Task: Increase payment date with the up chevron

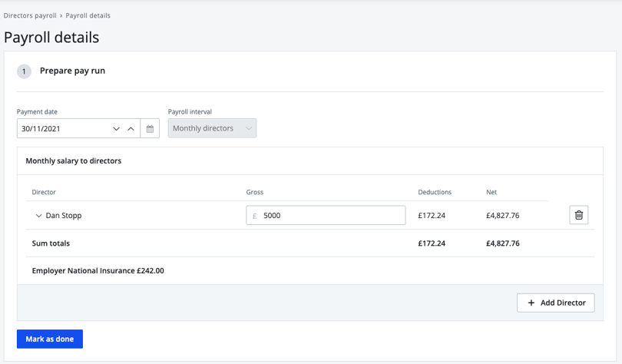Action: click(131, 129)
